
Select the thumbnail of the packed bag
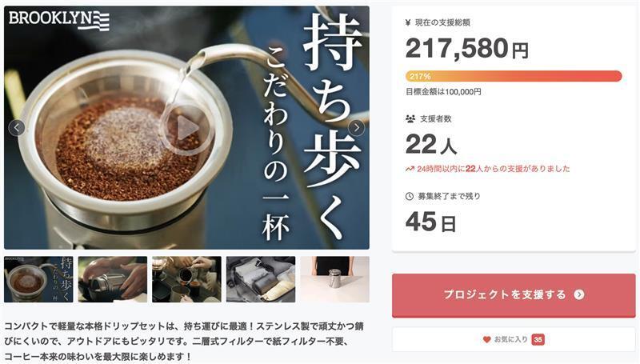click(261, 279)
